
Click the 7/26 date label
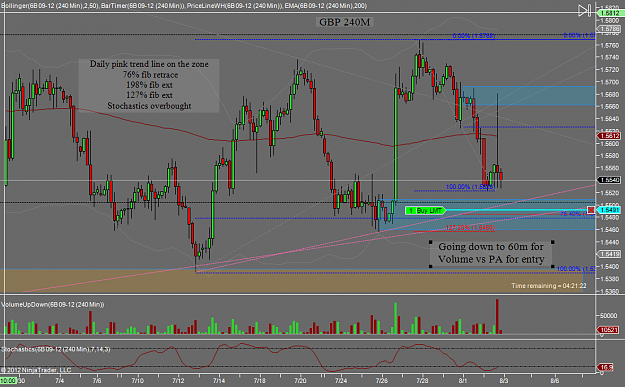point(382,381)
